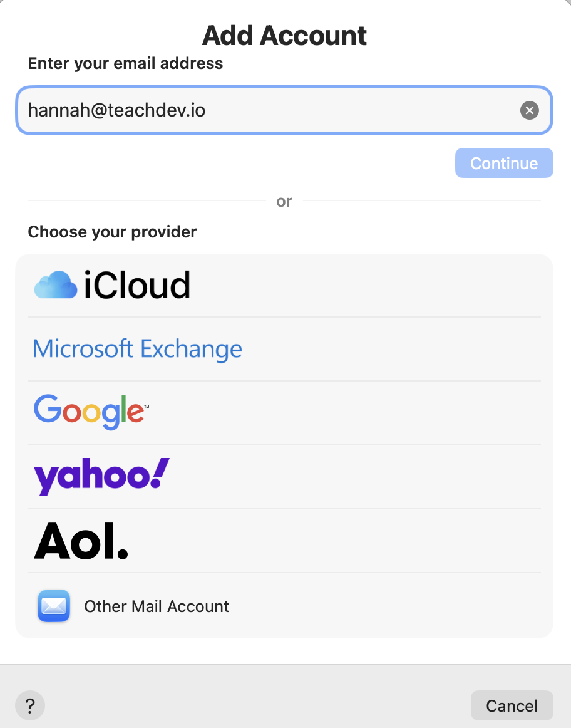Click the blue iCloud cloud icon
571x728 pixels.
point(56,285)
